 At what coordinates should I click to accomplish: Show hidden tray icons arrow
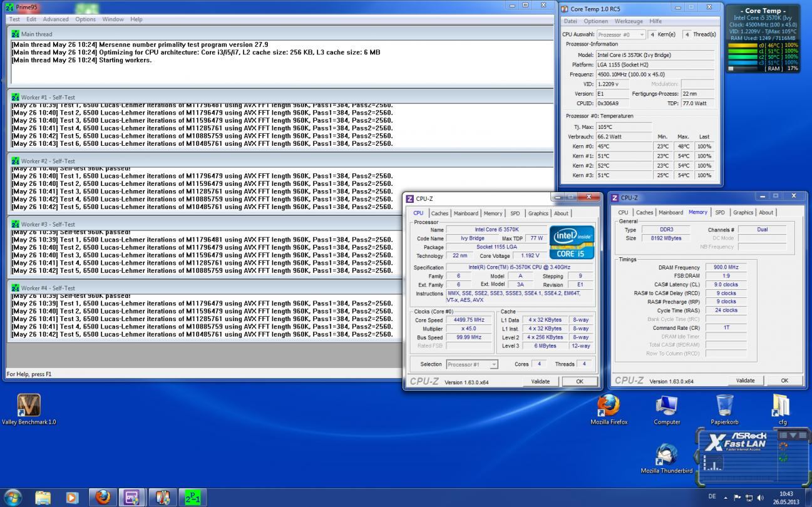click(x=726, y=498)
